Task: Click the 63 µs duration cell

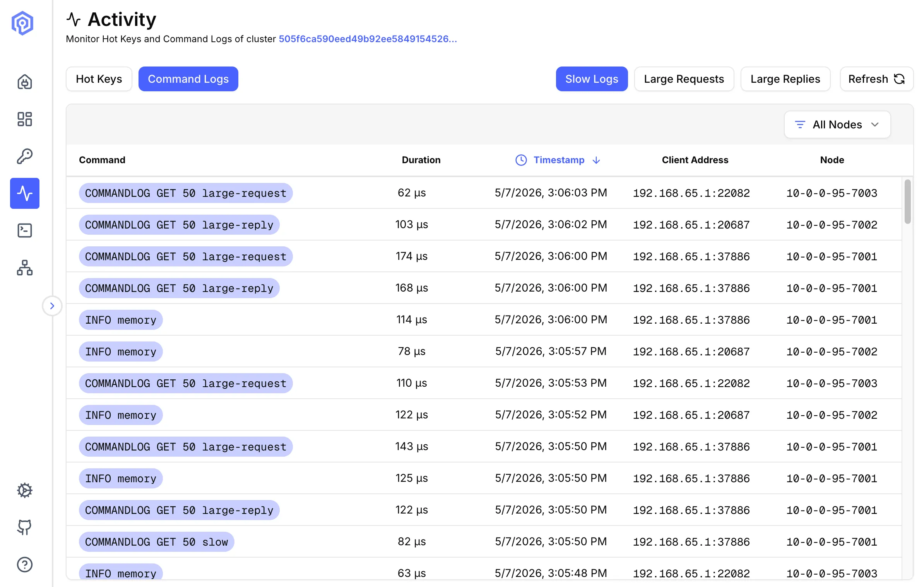Action: pos(412,573)
